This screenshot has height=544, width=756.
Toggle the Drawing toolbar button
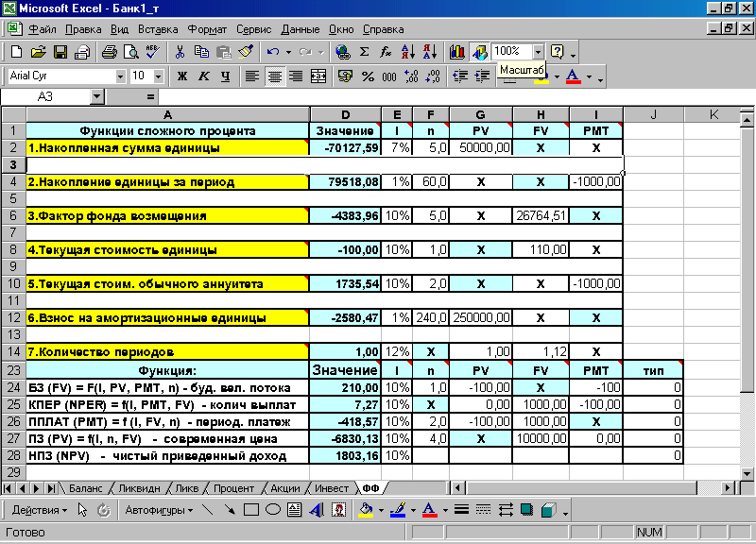479,52
